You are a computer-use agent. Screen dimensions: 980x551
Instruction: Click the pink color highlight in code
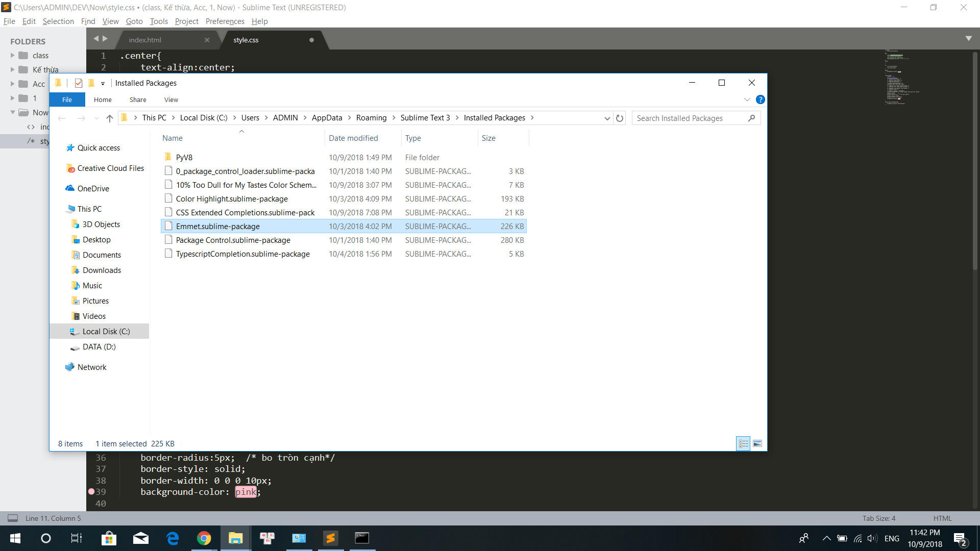(x=246, y=492)
